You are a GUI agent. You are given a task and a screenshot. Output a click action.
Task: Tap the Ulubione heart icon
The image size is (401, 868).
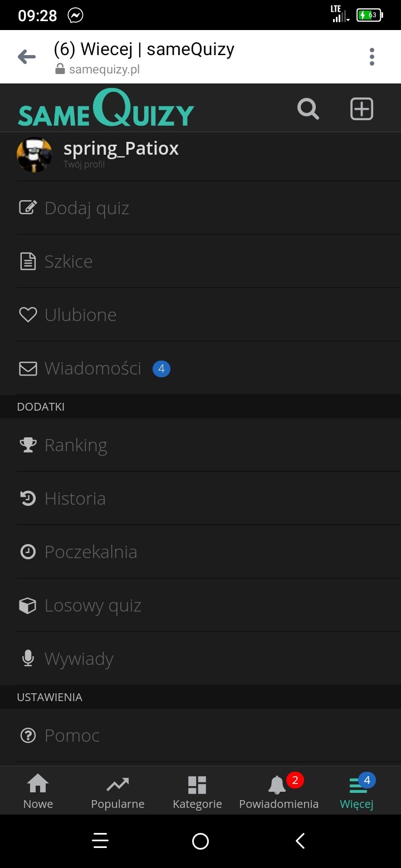tap(28, 315)
